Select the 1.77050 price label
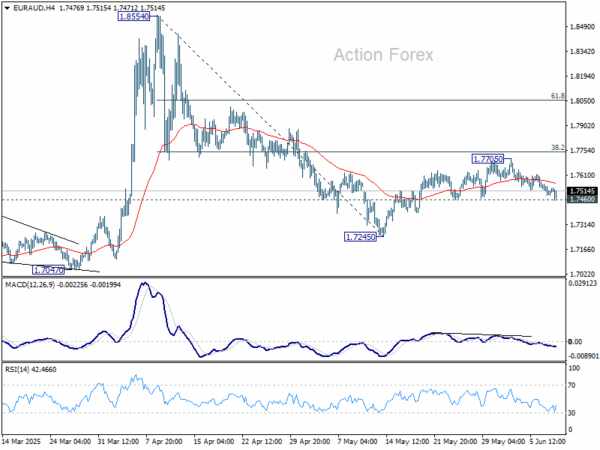Viewport: 600px width, 450px height. tap(488, 159)
